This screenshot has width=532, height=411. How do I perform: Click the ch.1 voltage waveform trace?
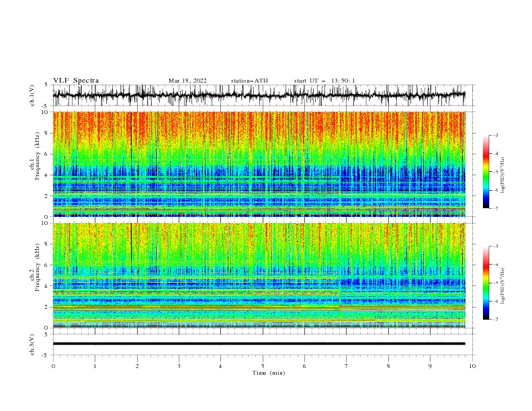pos(259,95)
